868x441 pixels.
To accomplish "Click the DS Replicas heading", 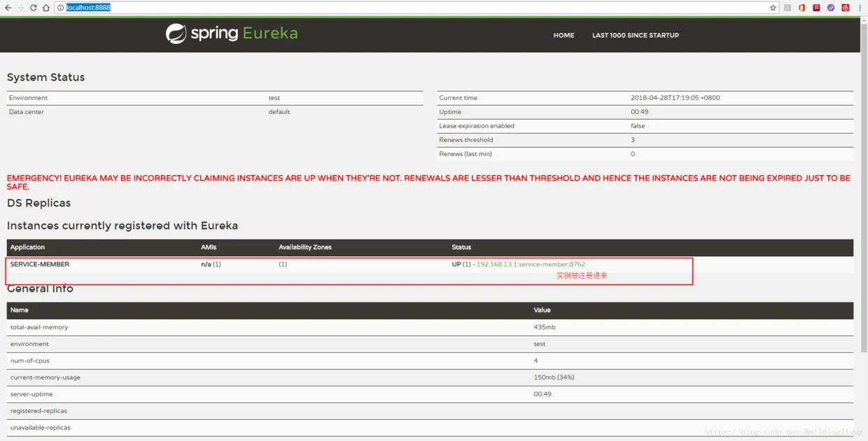I will (38, 203).
